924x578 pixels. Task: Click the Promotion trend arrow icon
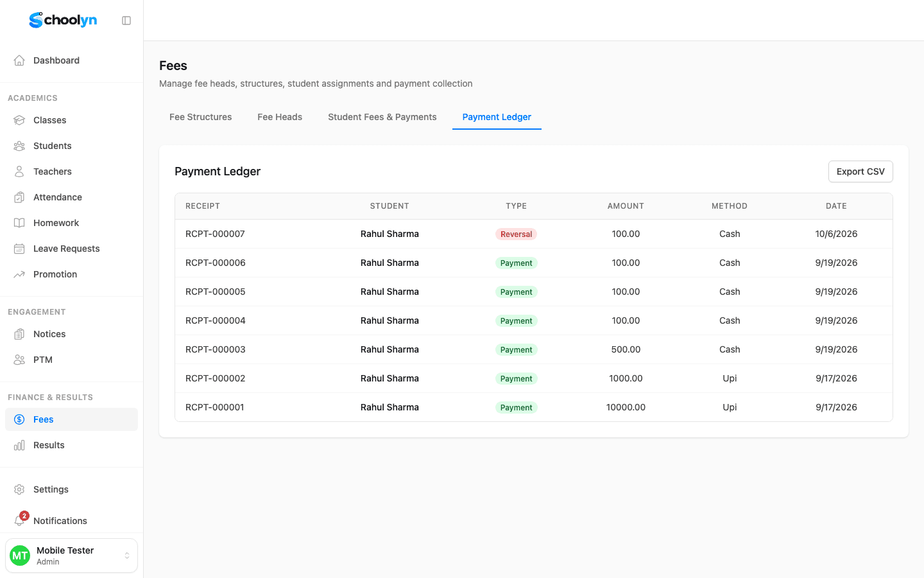pyautogui.click(x=19, y=274)
